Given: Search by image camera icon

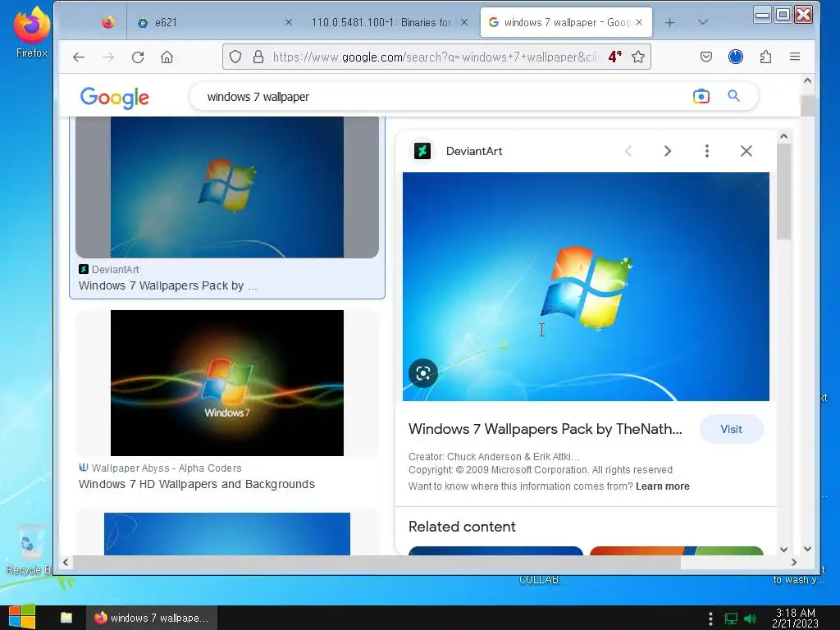Looking at the screenshot, I should tap(701, 97).
